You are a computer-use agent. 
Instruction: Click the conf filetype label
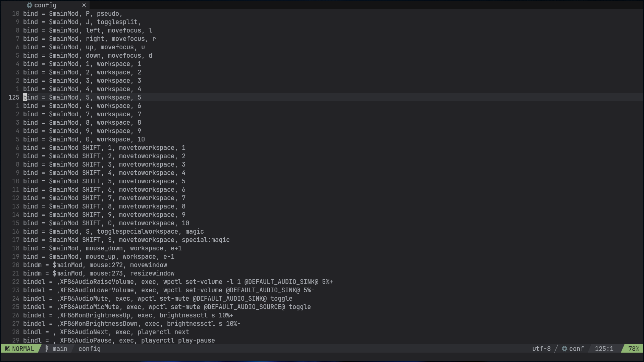pyautogui.click(x=577, y=349)
